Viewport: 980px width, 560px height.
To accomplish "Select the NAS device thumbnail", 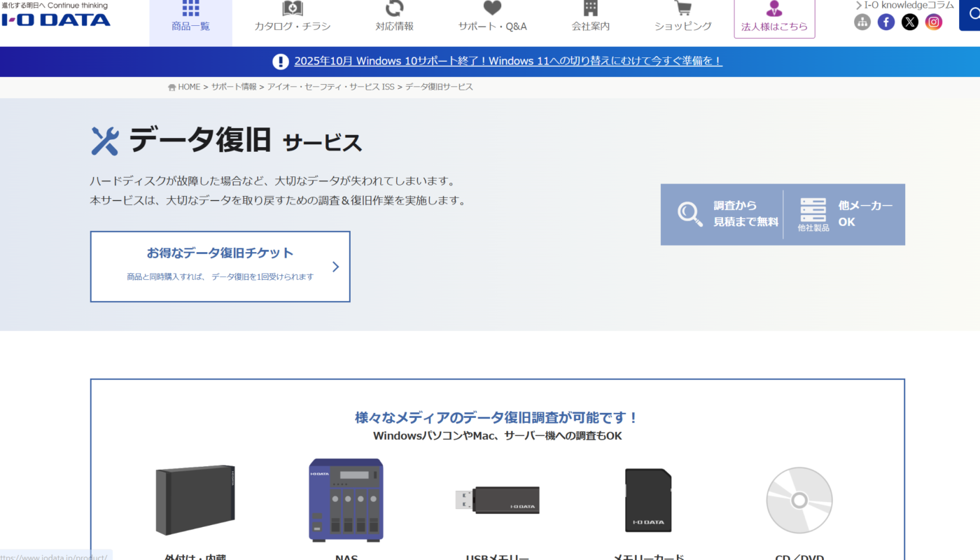I will point(346,499).
